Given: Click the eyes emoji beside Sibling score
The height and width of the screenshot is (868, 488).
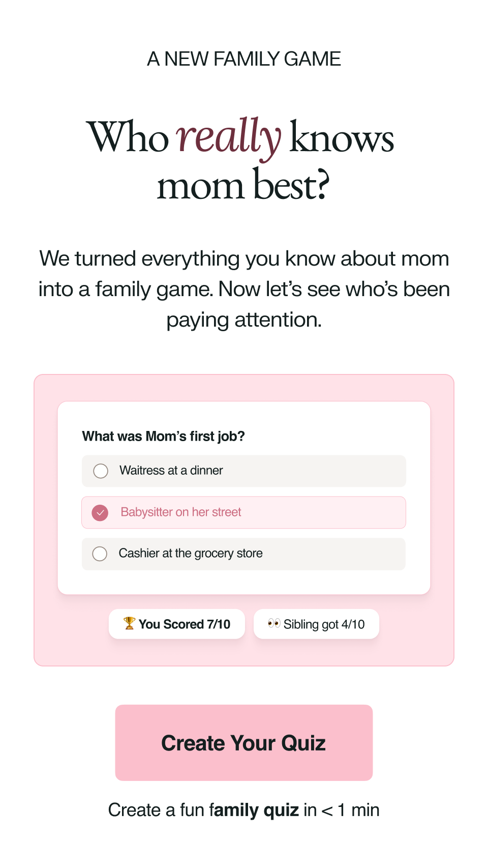Looking at the screenshot, I should point(274,623).
